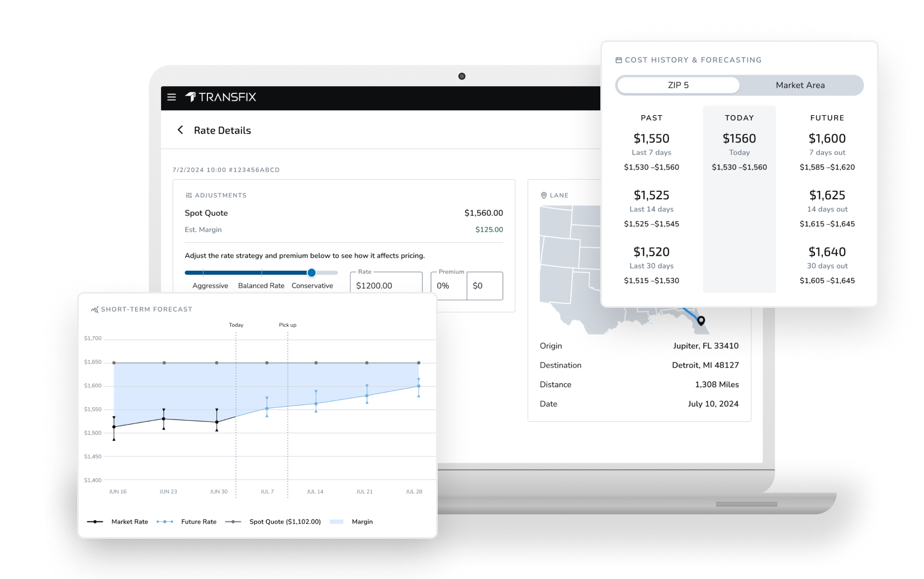Image resolution: width=924 pixels, height=579 pixels.
Task: Click the quote ID #123456ABCD line
Action: click(226, 170)
